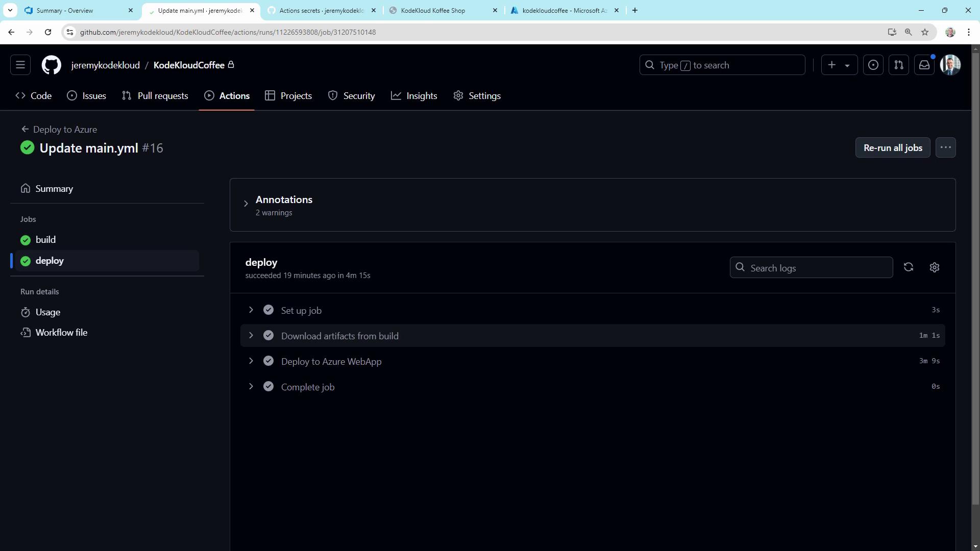Click the back arrow beside Deploy to Azure
Viewport: 980px width, 551px height.
click(x=25, y=129)
